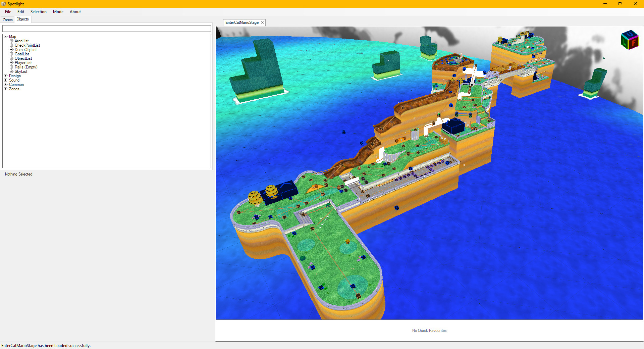Open the Selection menu
This screenshot has height=349, width=644.
coord(38,12)
